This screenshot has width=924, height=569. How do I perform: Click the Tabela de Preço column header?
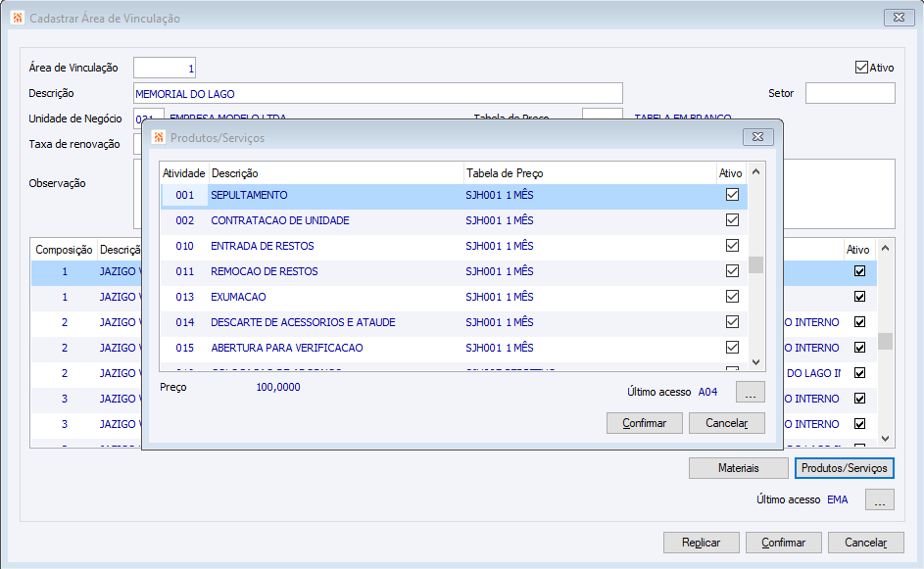pyautogui.click(x=590, y=173)
